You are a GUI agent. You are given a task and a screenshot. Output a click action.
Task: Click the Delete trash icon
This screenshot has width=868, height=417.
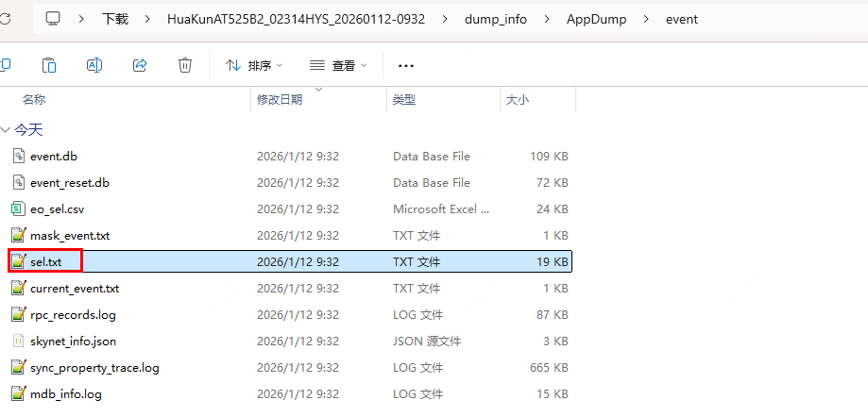pyautogui.click(x=185, y=65)
